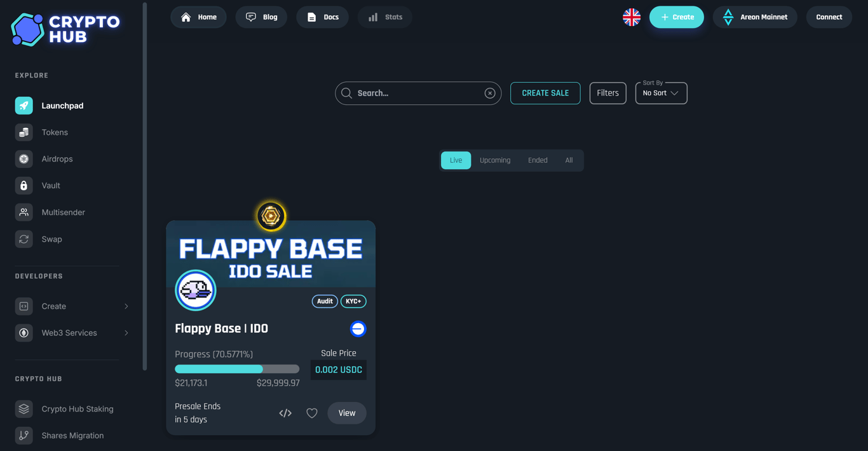Click Swap label in sidebar
This screenshot has width=868, height=451.
tap(51, 239)
